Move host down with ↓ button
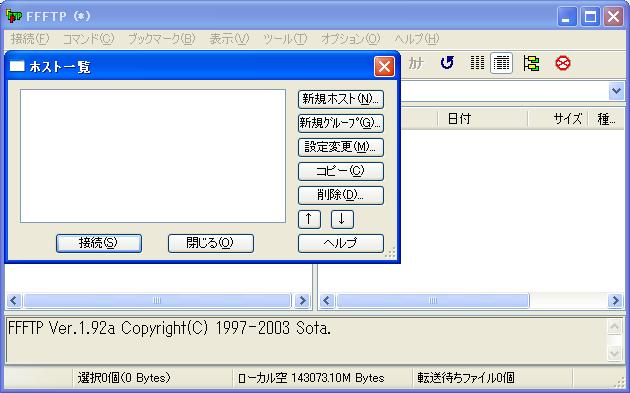The height and width of the screenshot is (393, 630). coord(342,219)
